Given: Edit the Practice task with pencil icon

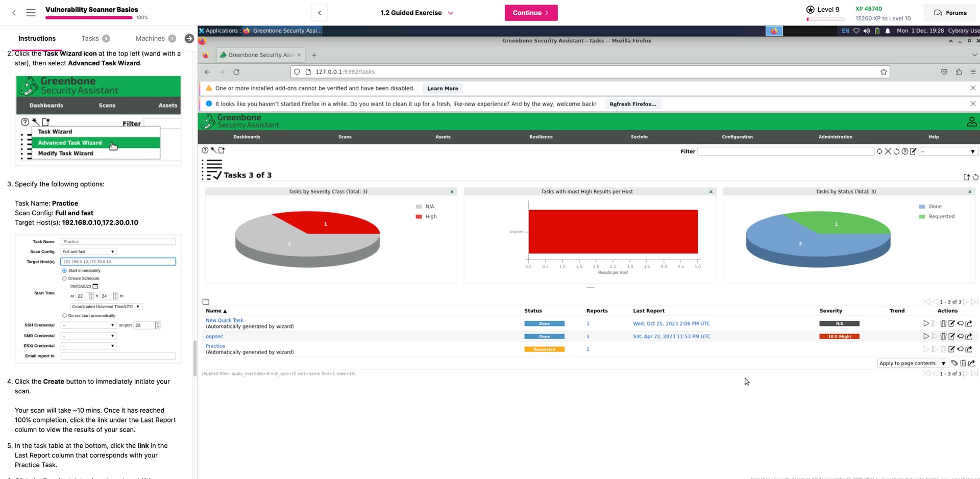Looking at the screenshot, I should click(x=951, y=349).
